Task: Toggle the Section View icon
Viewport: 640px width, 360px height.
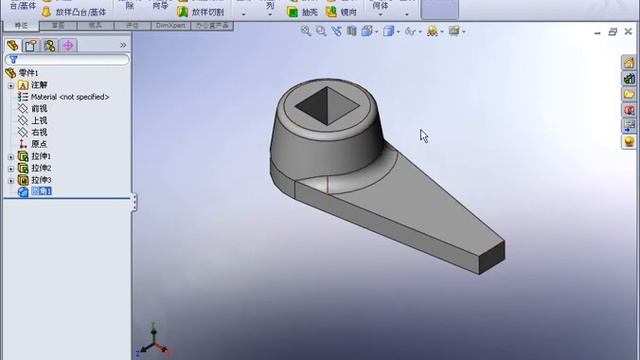Action: (351, 31)
